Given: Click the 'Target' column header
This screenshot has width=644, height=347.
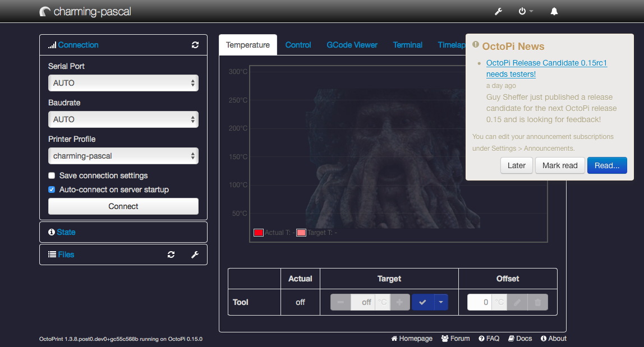Looking at the screenshot, I should tap(389, 279).
